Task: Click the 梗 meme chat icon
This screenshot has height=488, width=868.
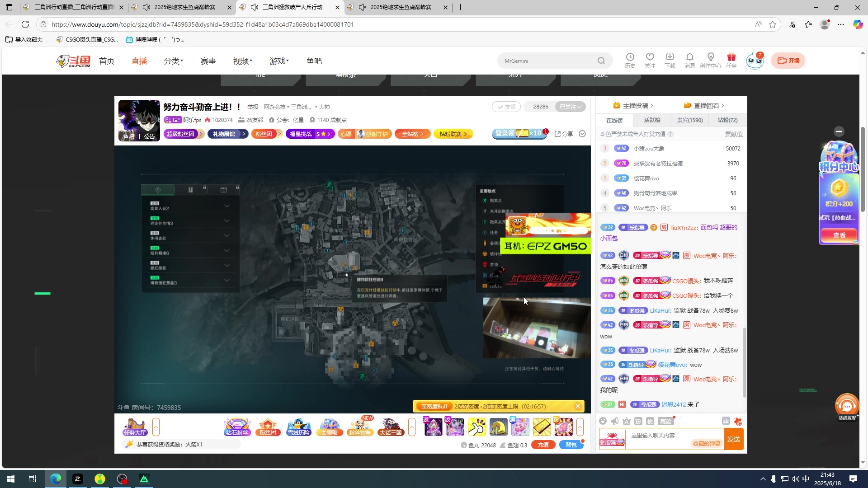Action: point(650,421)
